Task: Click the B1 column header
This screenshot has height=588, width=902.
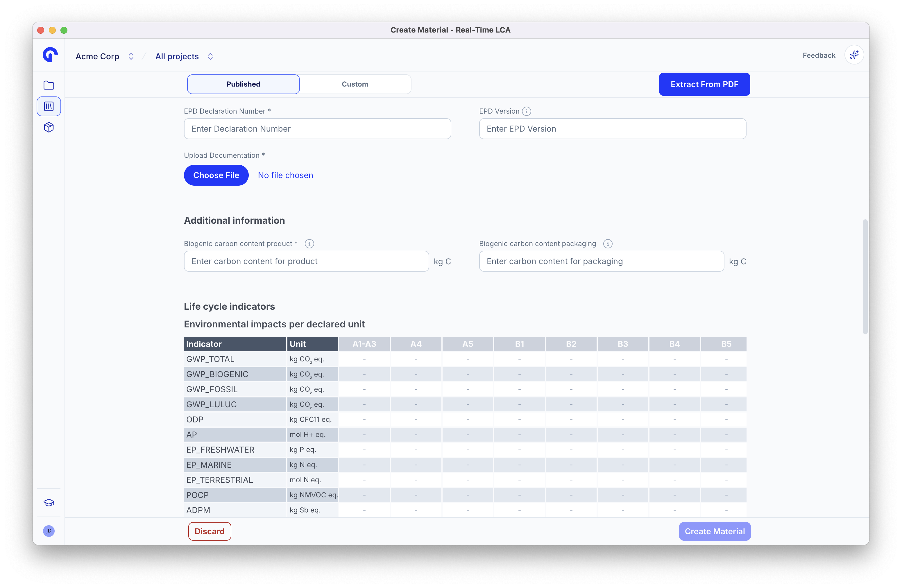Action: point(519,344)
